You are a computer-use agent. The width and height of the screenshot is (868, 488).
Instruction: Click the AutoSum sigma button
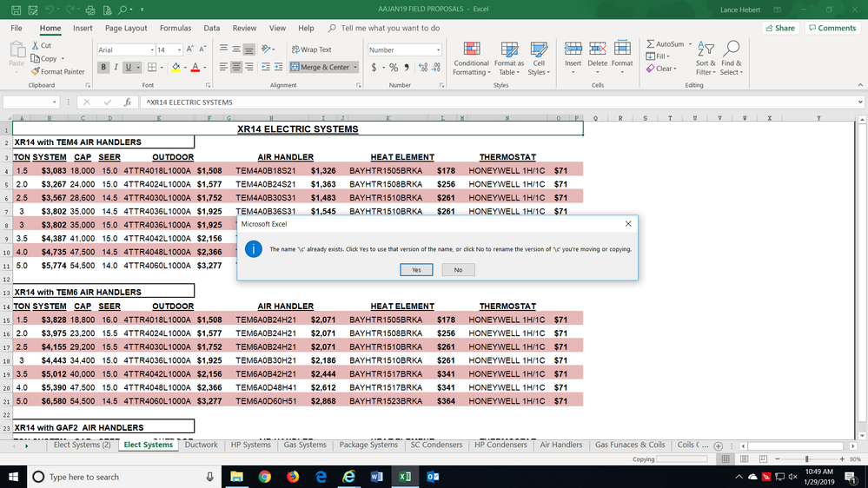pos(666,43)
